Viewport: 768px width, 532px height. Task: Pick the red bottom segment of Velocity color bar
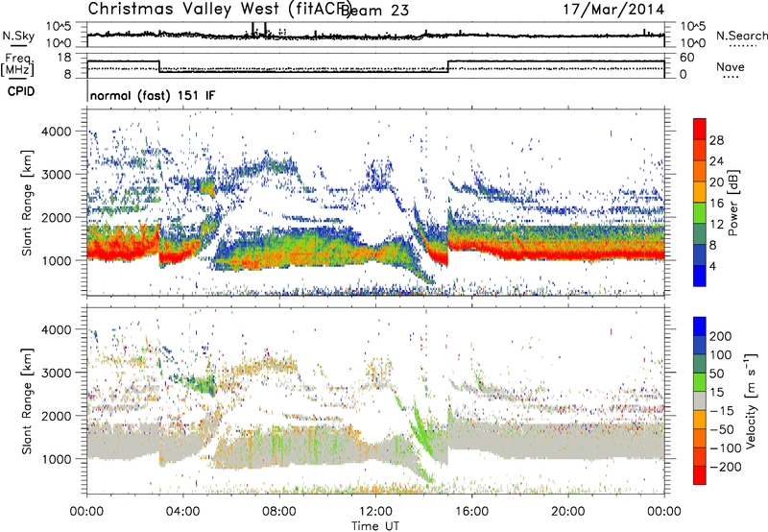coord(700,475)
